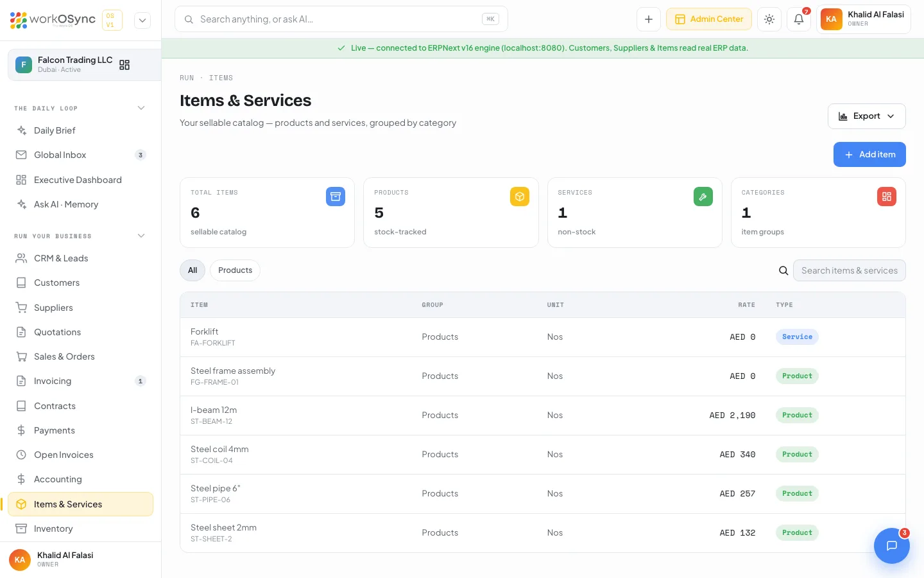Click the Global Inbox envelope icon

[21, 155]
